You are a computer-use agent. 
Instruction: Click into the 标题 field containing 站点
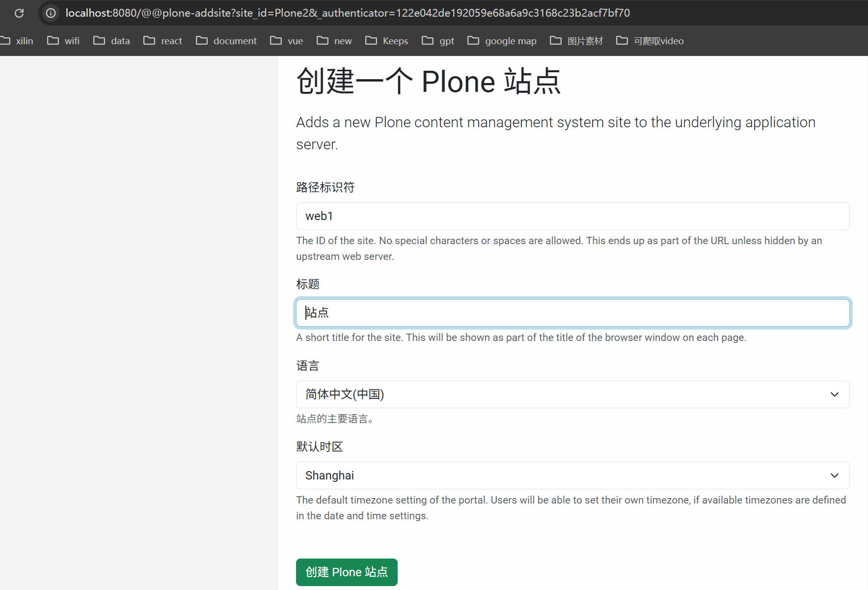(x=572, y=313)
